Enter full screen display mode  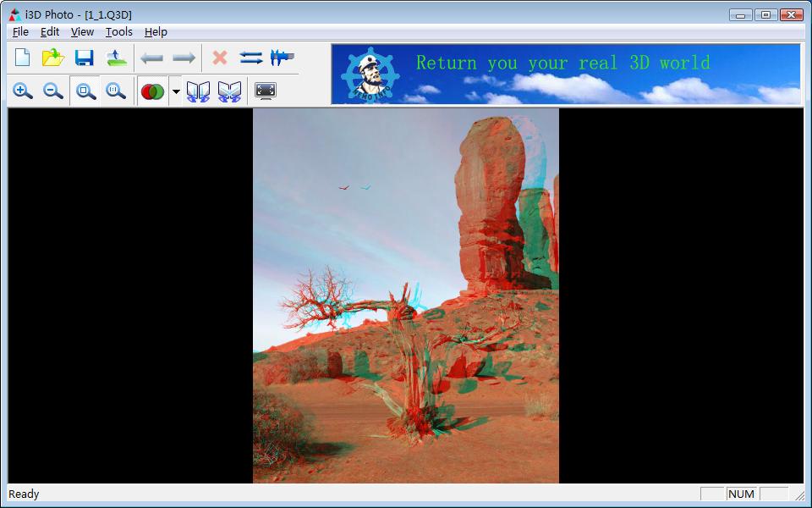[266, 91]
